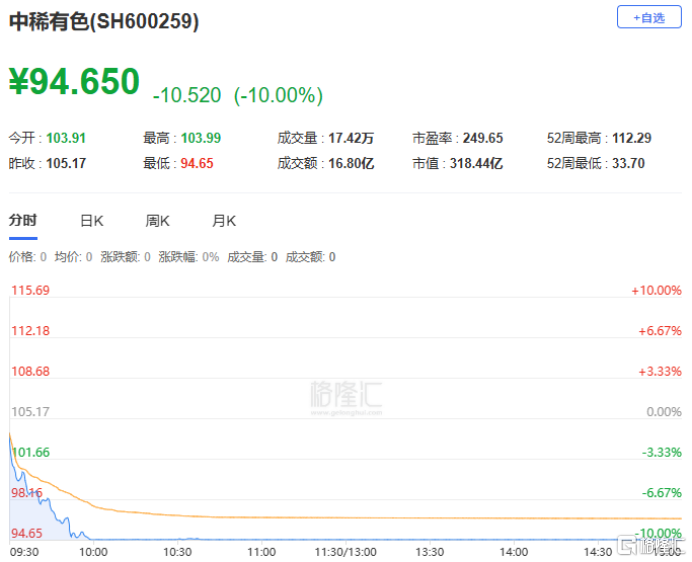This screenshot has height=562, width=692.
Task: Click the 14:00 time axis marker
Action: [513, 551]
